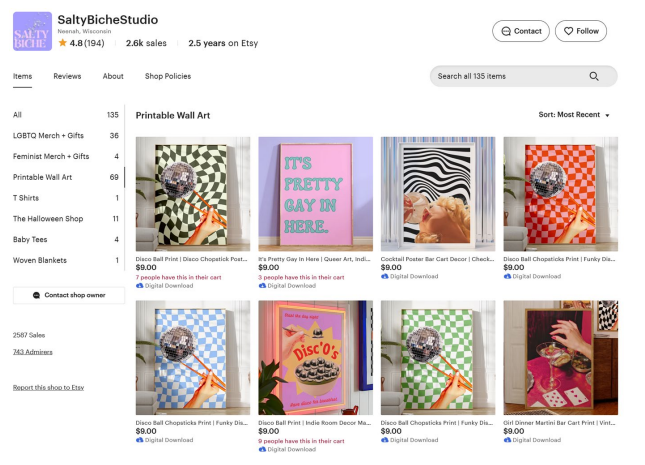
Task: Open the It's Pretty Gay In Here thumbnail
Action: 315,193
